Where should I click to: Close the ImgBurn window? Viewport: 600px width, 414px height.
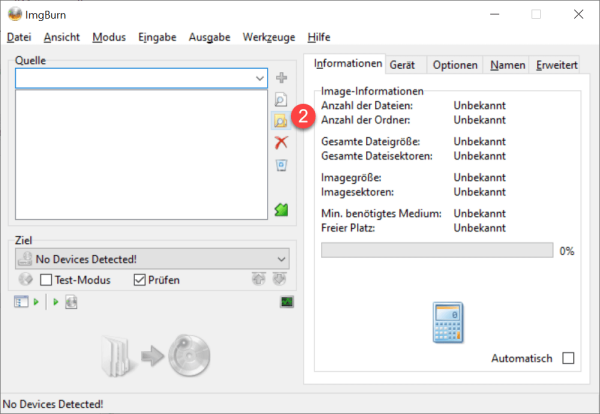[579, 15]
